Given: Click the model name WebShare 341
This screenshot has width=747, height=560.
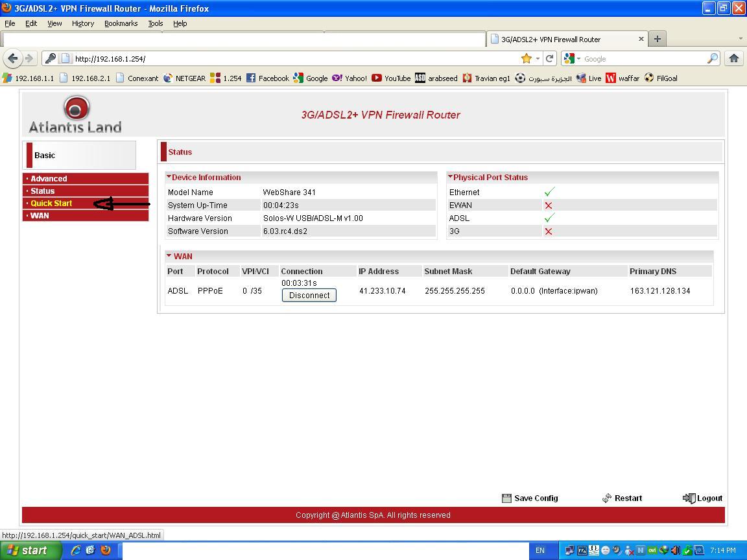Looking at the screenshot, I should (x=289, y=192).
